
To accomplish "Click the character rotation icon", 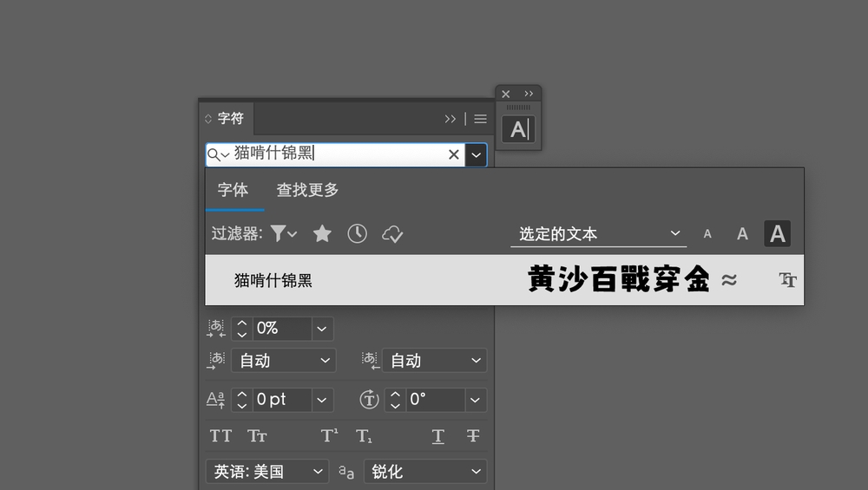I will click(x=369, y=399).
